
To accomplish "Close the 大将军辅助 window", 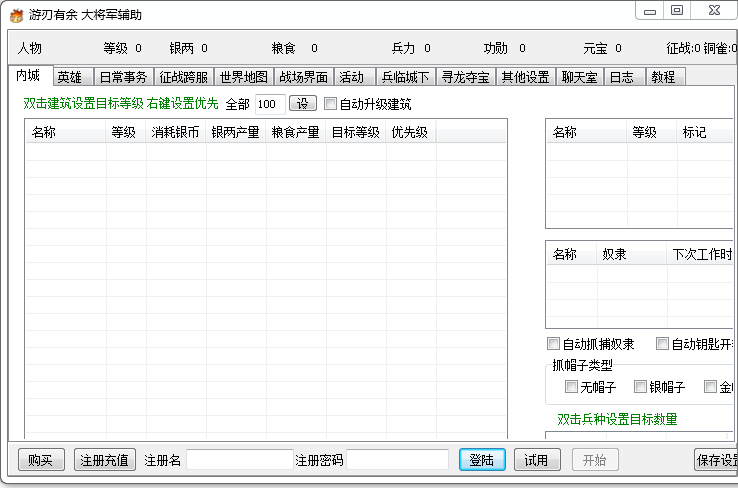I will point(714,10).
